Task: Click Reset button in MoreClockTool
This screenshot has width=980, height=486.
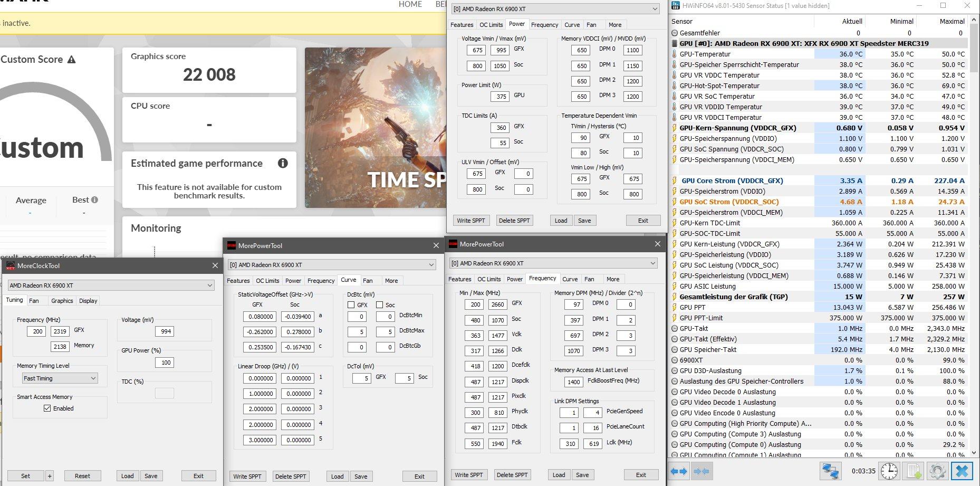Action: (x=82, y=476)
